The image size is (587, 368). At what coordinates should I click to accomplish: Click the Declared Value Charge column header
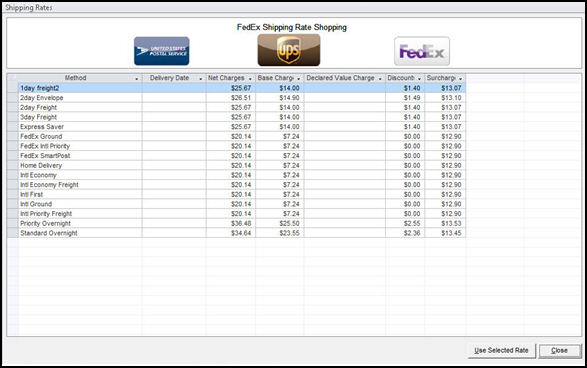(340, 78)
